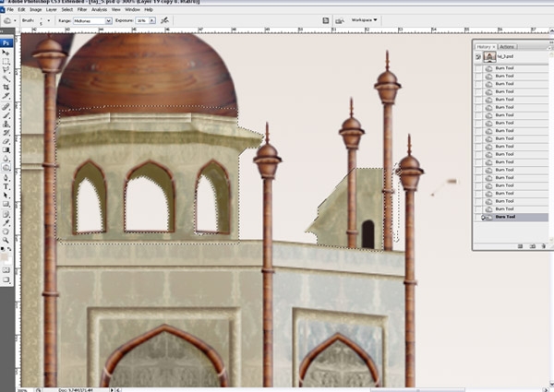Click the background color swatch
Viewport: 554px width, 392px height.
pyautogui.click(x=9, y=261)
